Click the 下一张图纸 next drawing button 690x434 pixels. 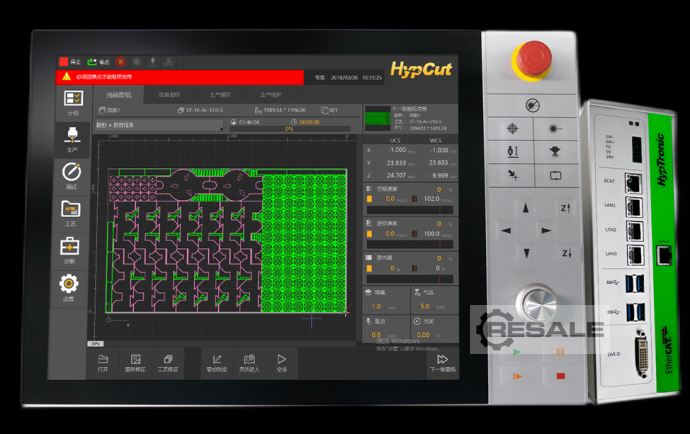(x=442, y=363)
